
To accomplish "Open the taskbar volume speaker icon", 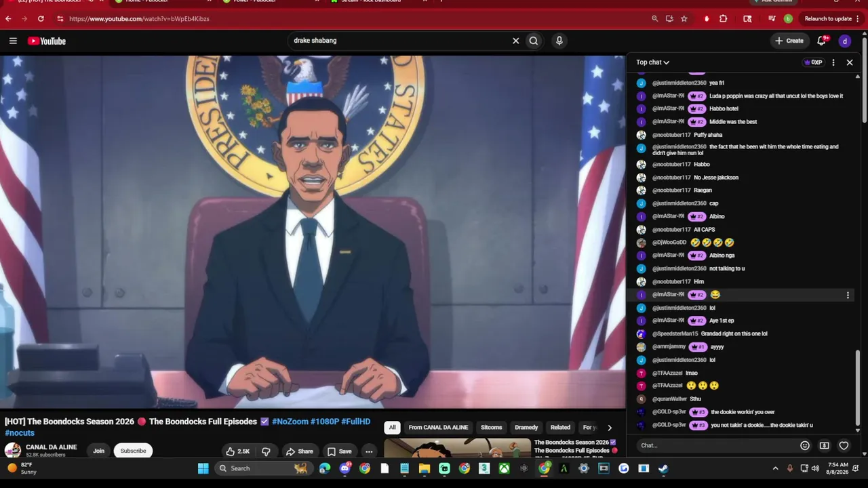I will 815,468.
